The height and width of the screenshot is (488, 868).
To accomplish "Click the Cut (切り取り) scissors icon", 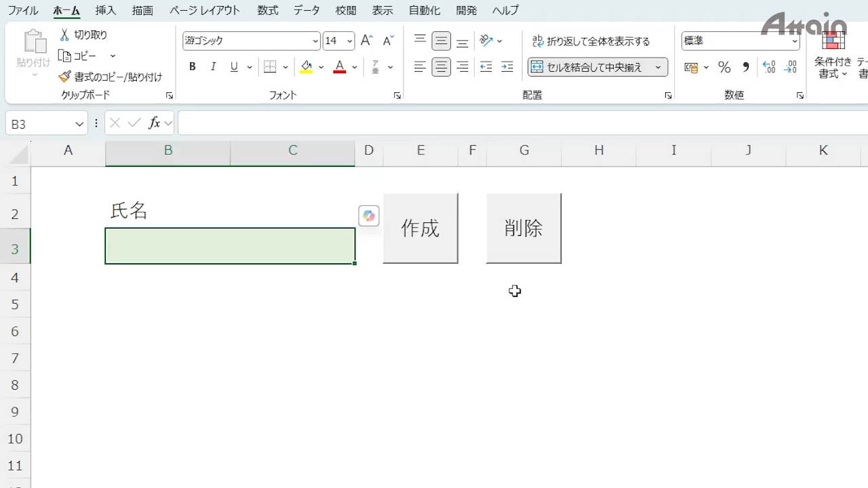I will click(65, 35).
